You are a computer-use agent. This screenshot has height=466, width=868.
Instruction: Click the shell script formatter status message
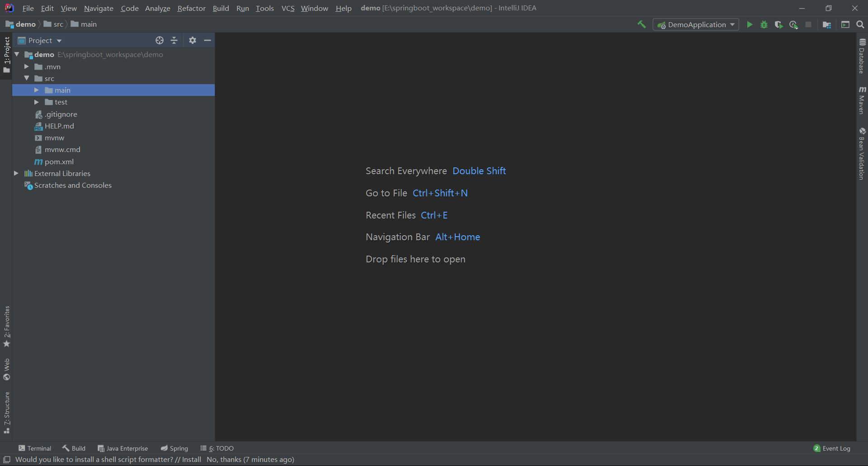pyautogui.click(x=155, y=460)
